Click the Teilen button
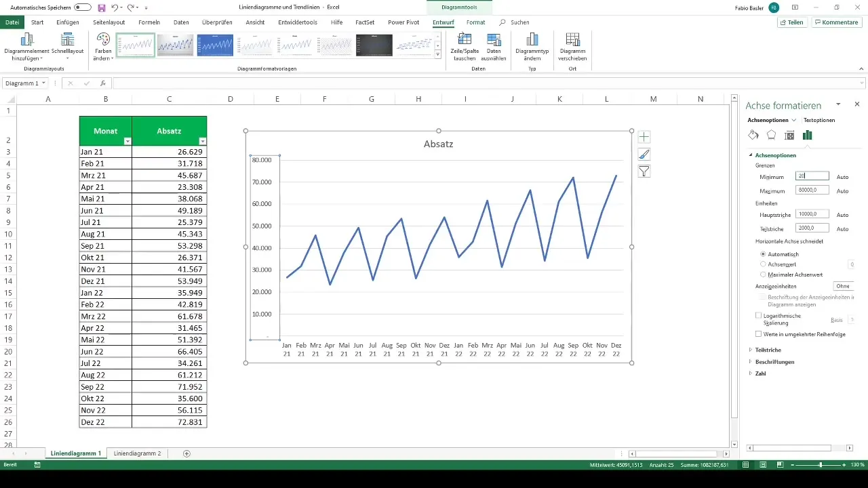The height and width of the screenshot is (488, 868). [791, 22]
